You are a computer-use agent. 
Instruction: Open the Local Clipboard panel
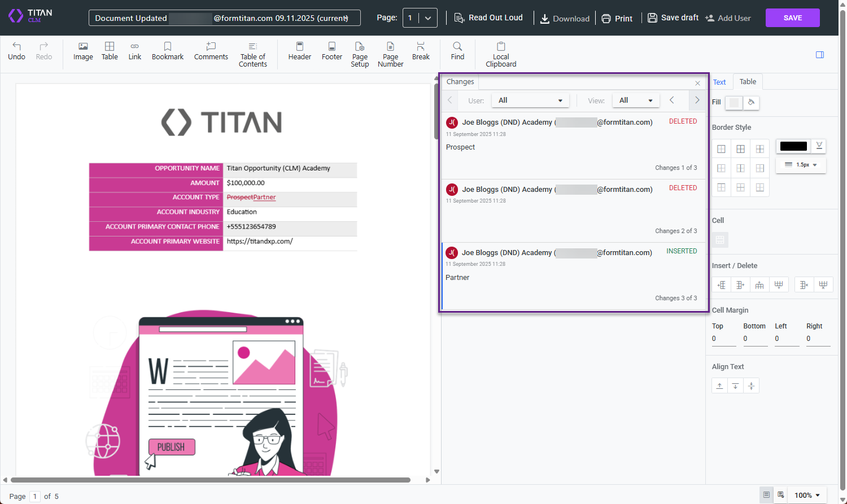[500, 54]
